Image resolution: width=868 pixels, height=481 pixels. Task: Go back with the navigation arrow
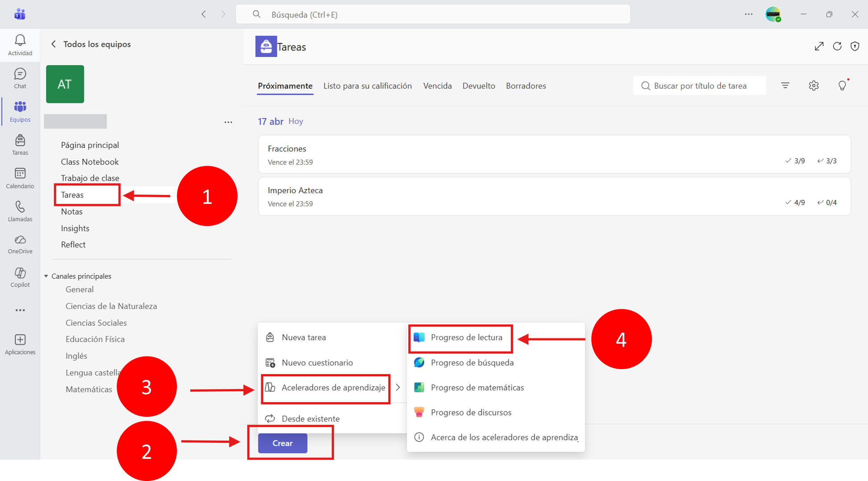[x=204, y=14]
